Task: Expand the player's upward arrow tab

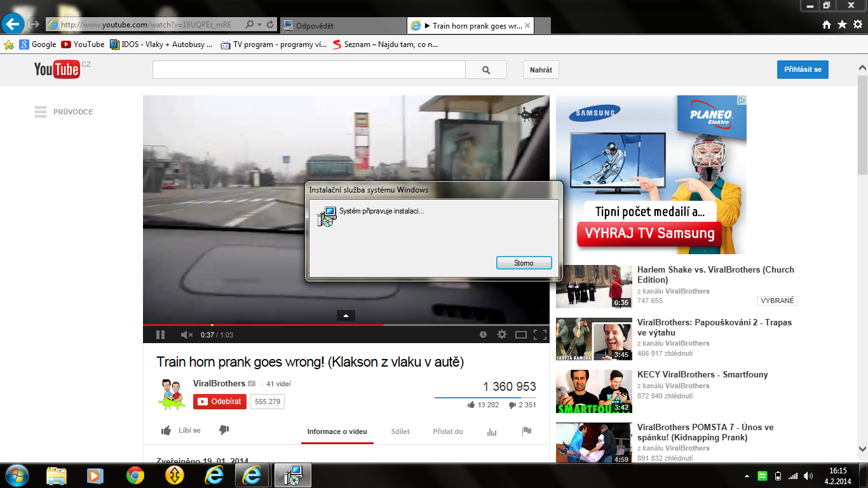Action: (346, 315)
